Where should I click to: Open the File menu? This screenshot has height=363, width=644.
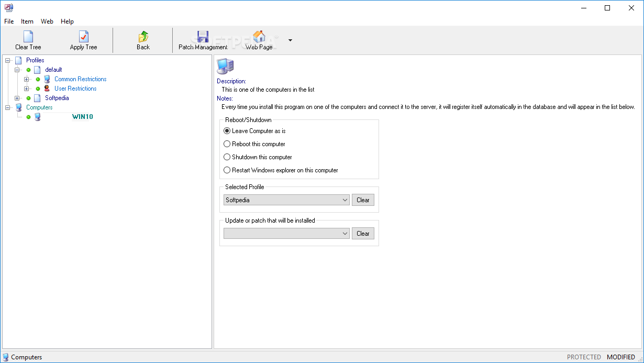pos(9,21)
